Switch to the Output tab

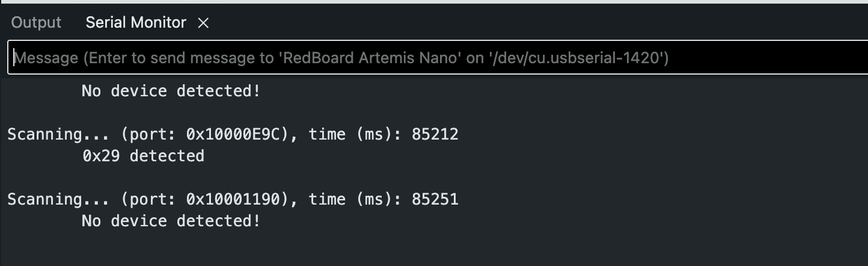36,23
